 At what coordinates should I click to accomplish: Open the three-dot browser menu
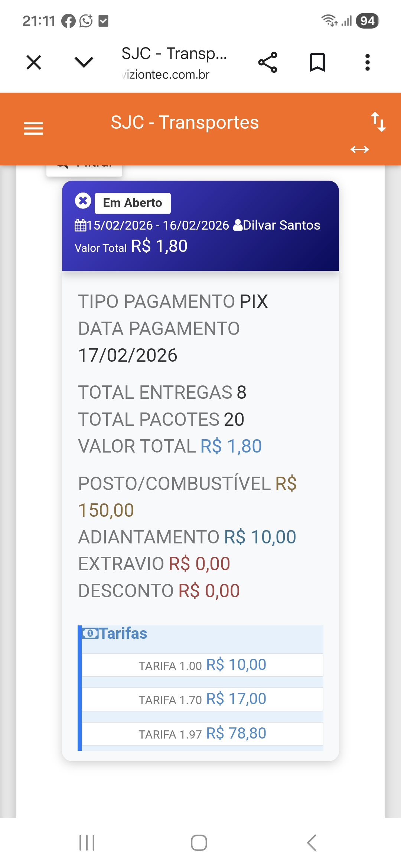[367, 62]
